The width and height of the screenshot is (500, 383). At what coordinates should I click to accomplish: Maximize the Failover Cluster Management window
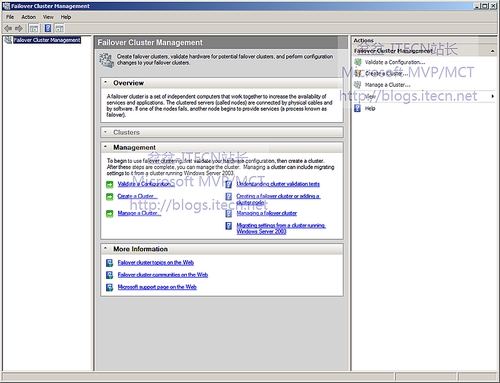coord(485,6)
